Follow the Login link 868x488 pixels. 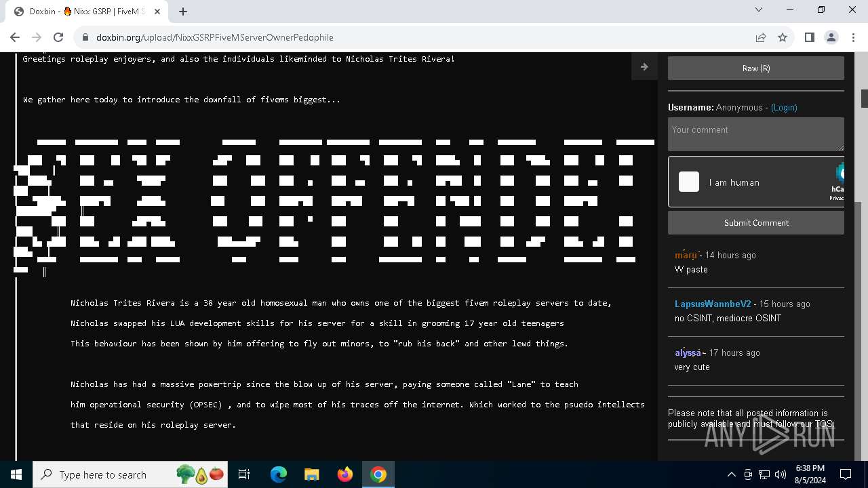click(784, 107)
